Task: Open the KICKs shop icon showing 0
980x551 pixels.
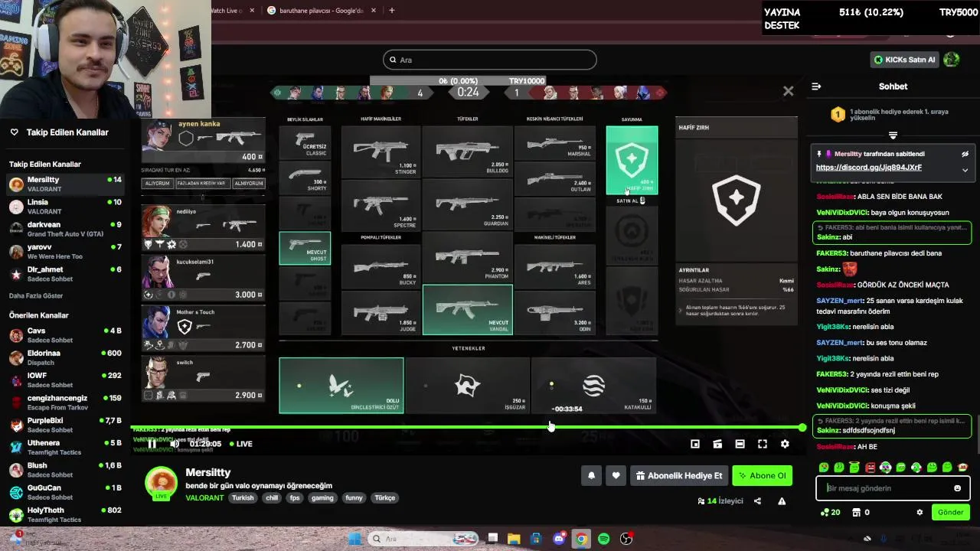Action: [x=861, y=513]
